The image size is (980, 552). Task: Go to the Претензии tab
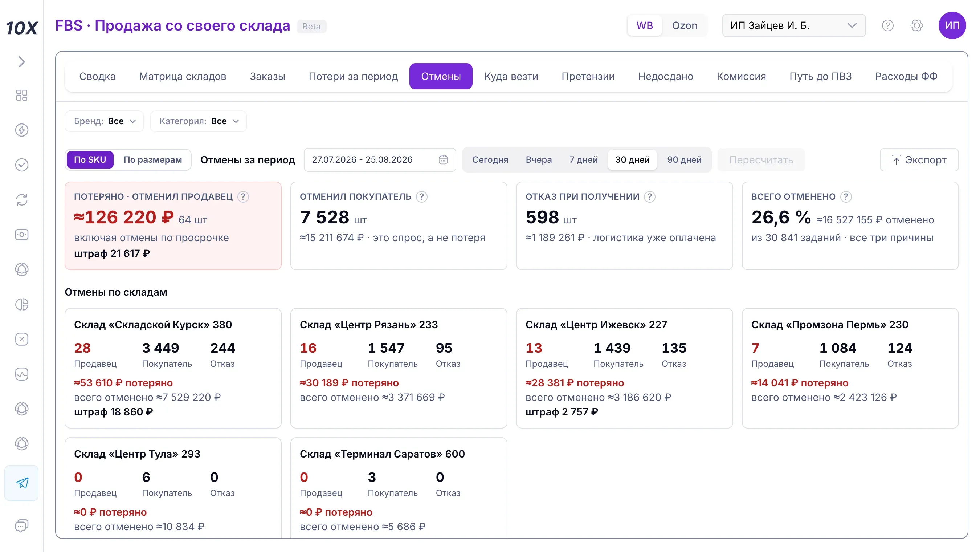pyautogui.click(x=588, y=76)
